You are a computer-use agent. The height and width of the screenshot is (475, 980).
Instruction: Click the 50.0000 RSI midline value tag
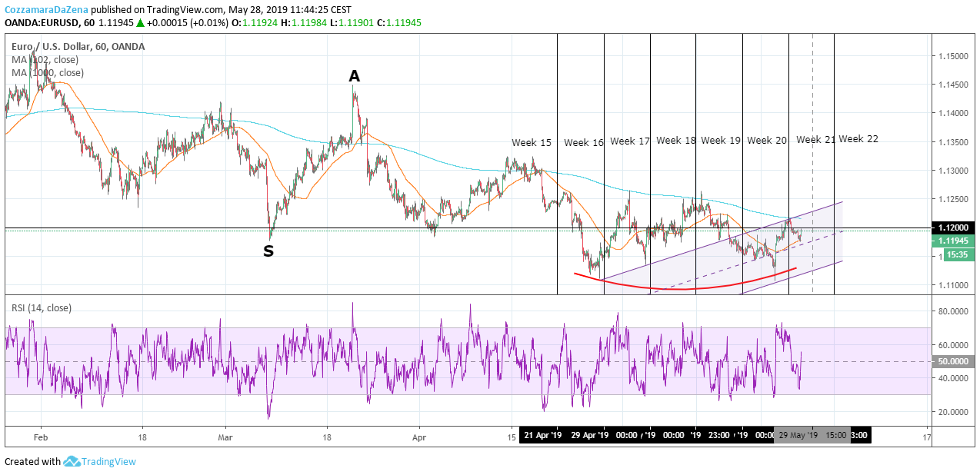click(x=952, y=361)
